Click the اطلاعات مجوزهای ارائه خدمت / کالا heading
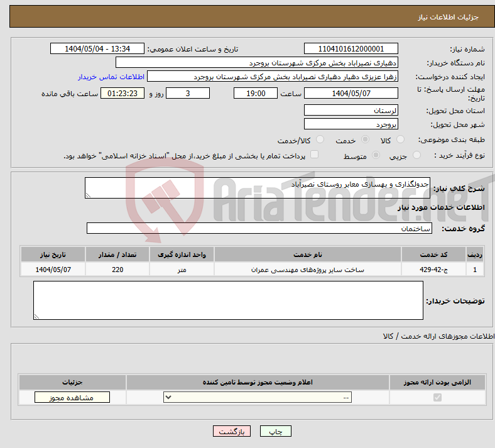Image resolution: width=495 pixels, height=448 pixels. coord(438,336)
